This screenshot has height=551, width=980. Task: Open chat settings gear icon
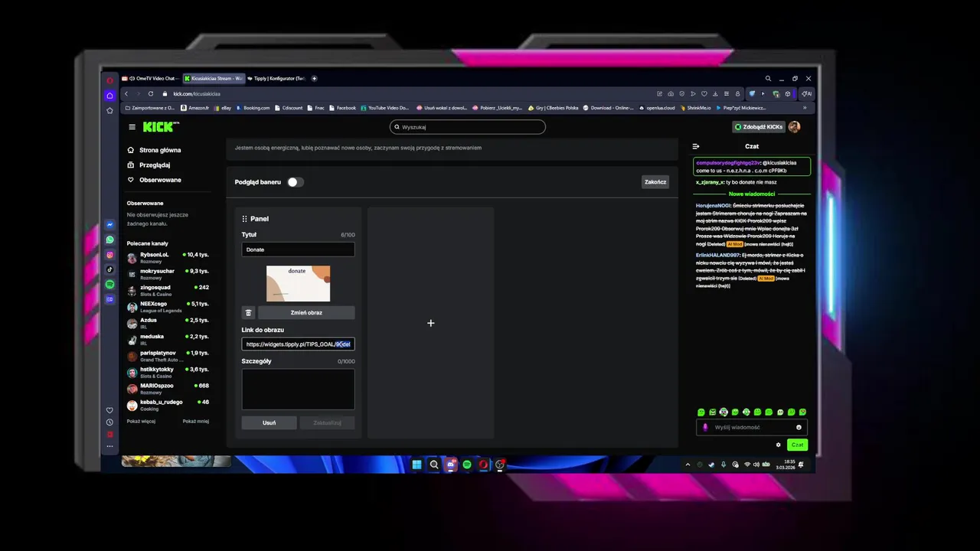pos(779,445)
